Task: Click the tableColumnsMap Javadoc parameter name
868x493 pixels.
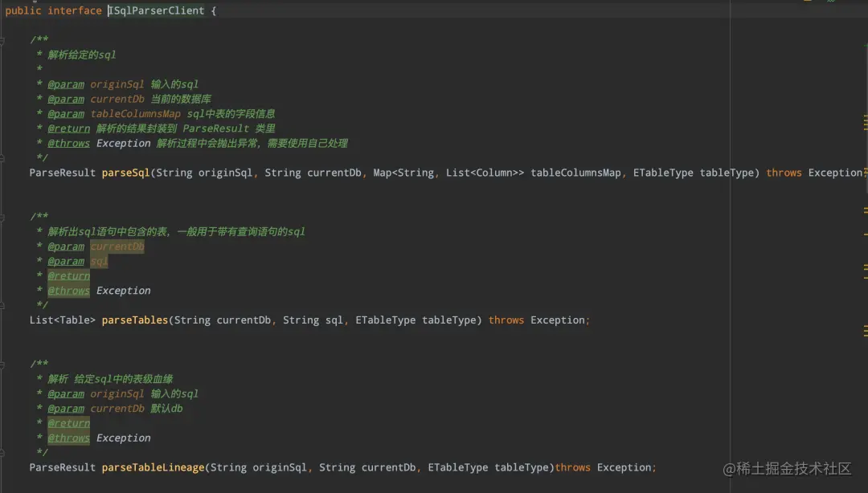Action: tap(135, 114)
